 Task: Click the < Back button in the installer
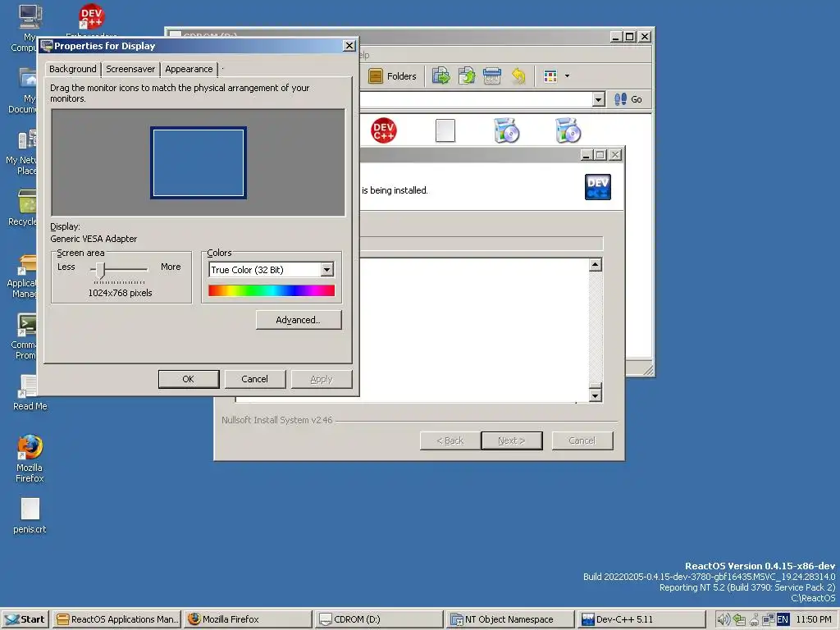point(450,441)
